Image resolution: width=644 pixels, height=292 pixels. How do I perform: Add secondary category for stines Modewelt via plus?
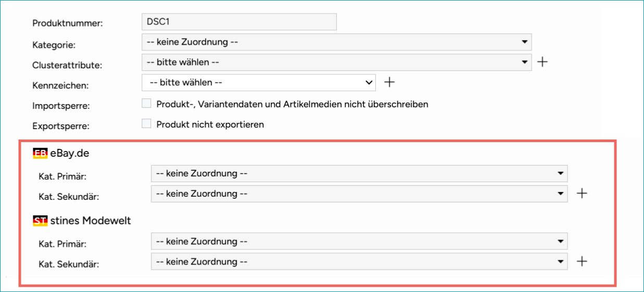pyautogui.click(x=582, y=261)
